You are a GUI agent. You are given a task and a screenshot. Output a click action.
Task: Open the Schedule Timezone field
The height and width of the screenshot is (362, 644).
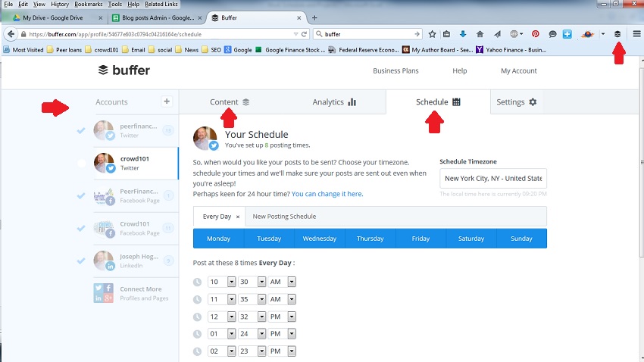[493, 179]
